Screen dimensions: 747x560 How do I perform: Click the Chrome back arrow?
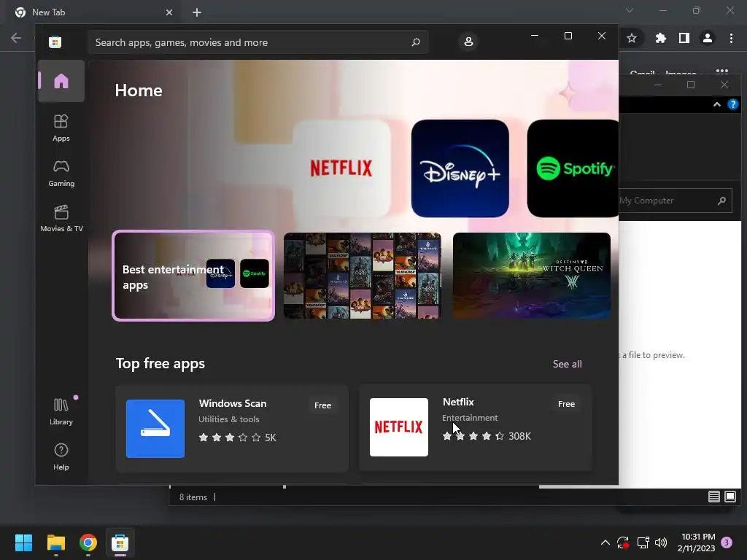(x=16, y=38)
